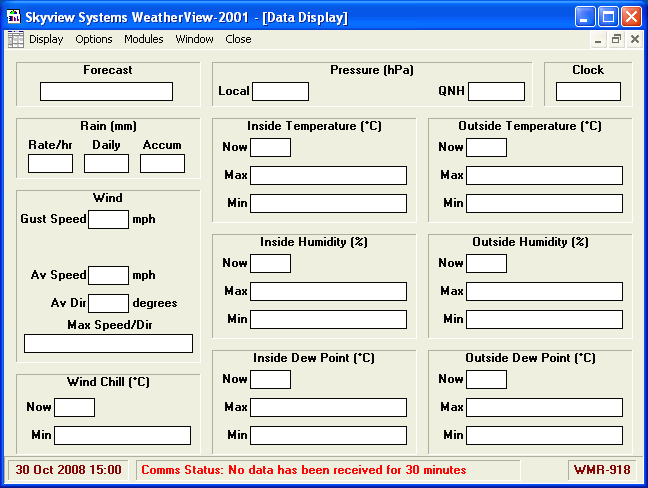This screenshot has width=648, height=488.
Task: Click the Wind Chill Min field
Action: [122, 436]
